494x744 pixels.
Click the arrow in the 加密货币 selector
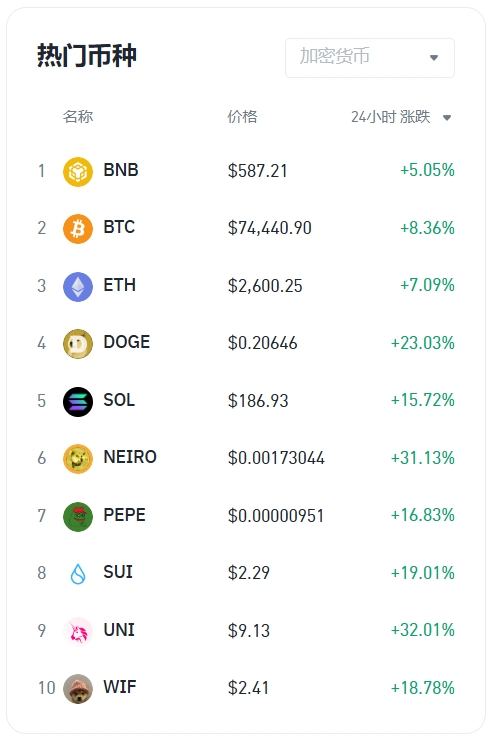(434, 58)
